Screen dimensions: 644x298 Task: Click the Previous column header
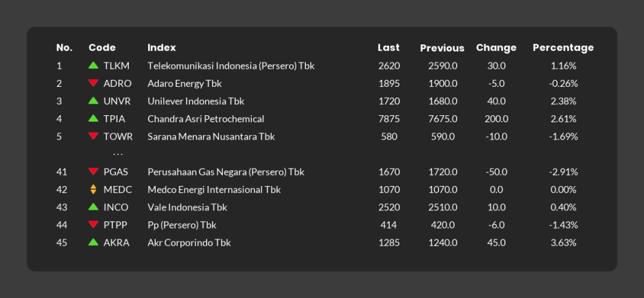point(442,48)
